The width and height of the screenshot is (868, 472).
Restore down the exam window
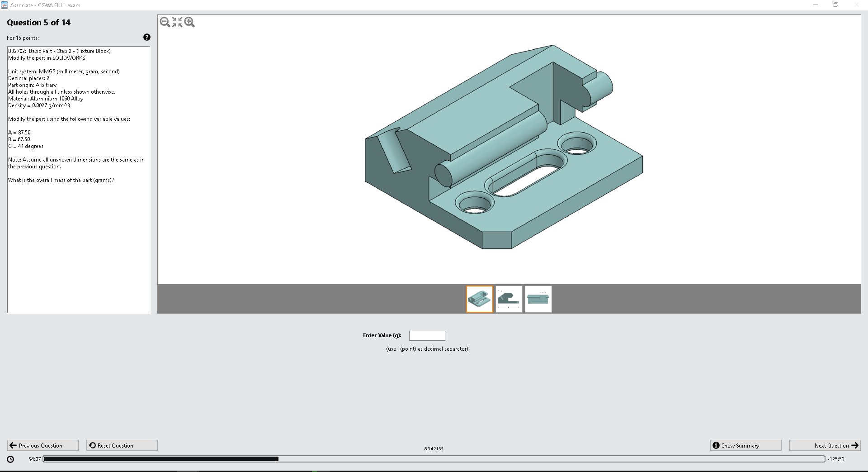[836, 5]
